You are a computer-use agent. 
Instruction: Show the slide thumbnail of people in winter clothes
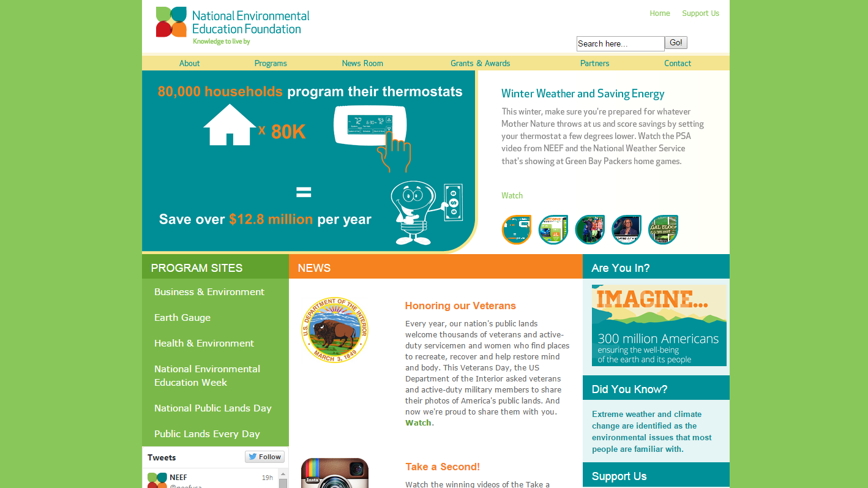[x=589, y=230]
